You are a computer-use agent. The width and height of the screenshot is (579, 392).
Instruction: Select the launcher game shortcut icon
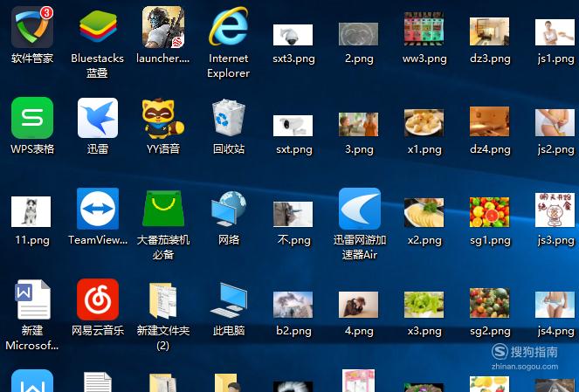pyautogui.click(x=163, y=27)
